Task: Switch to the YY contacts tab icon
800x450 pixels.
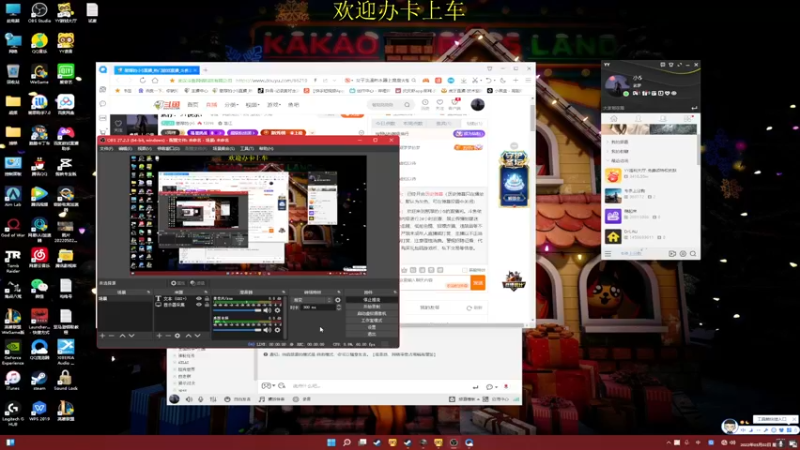Action: [638, 118]
